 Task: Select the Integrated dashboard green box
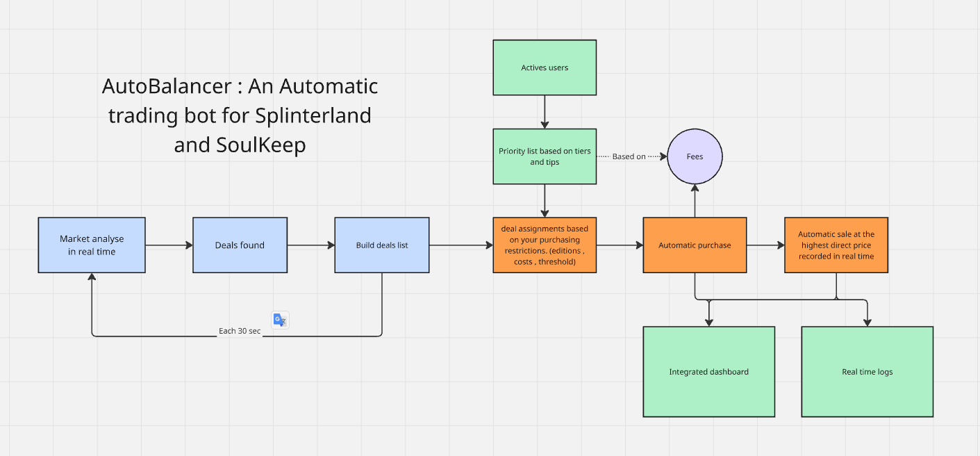[x=709, y=372]
